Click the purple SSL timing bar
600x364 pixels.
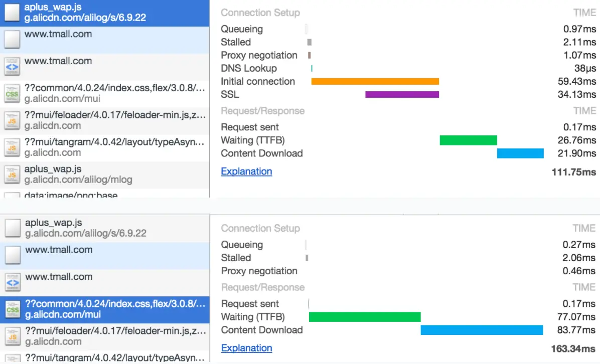[402, 94]
